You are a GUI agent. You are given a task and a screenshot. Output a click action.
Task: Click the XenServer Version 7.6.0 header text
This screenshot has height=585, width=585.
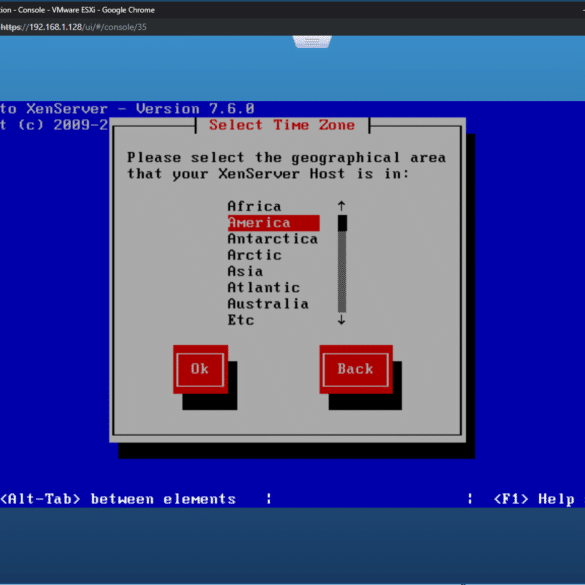coord(127,109)
